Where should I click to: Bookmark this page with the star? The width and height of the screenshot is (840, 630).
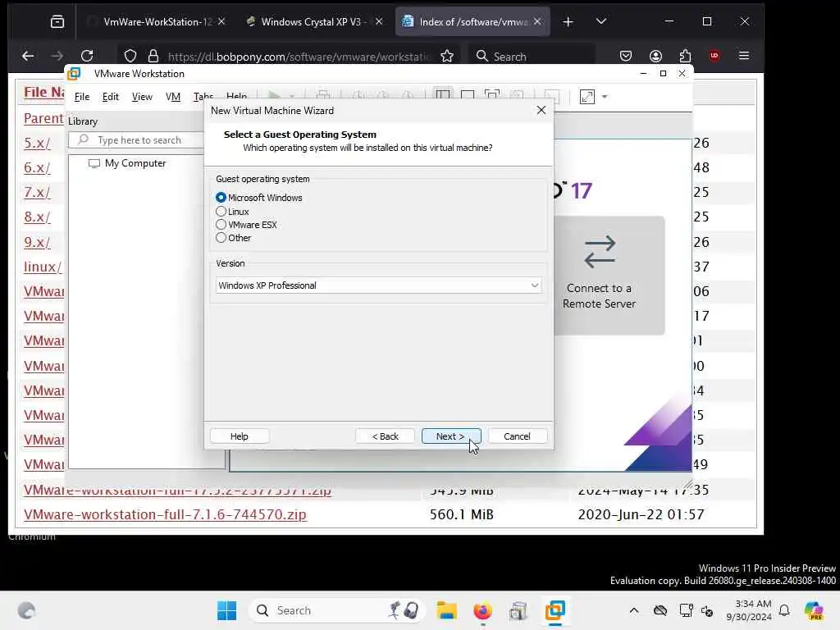coord(447,56)
